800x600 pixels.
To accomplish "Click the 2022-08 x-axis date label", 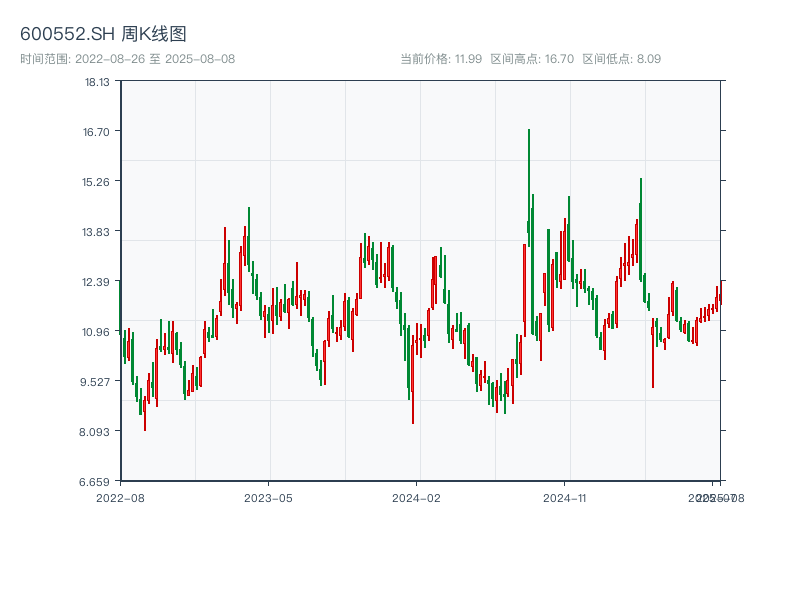I will [120, 498].
